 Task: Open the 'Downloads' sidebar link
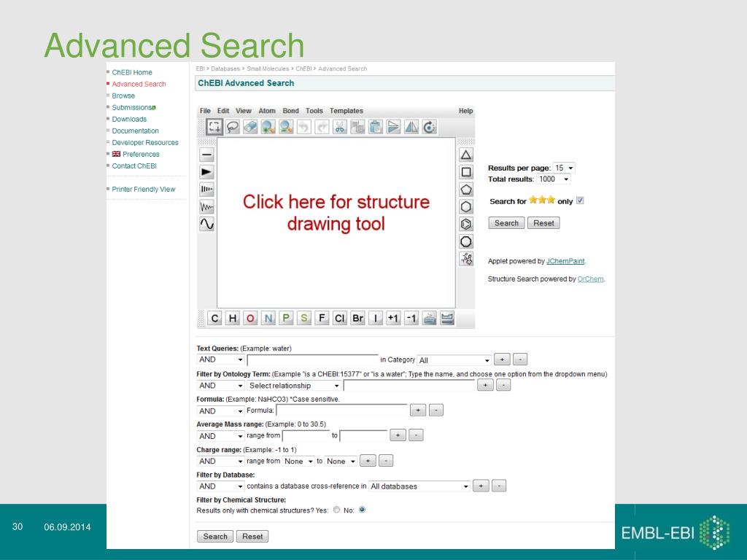pyautogui.click(x=129, y=119)
